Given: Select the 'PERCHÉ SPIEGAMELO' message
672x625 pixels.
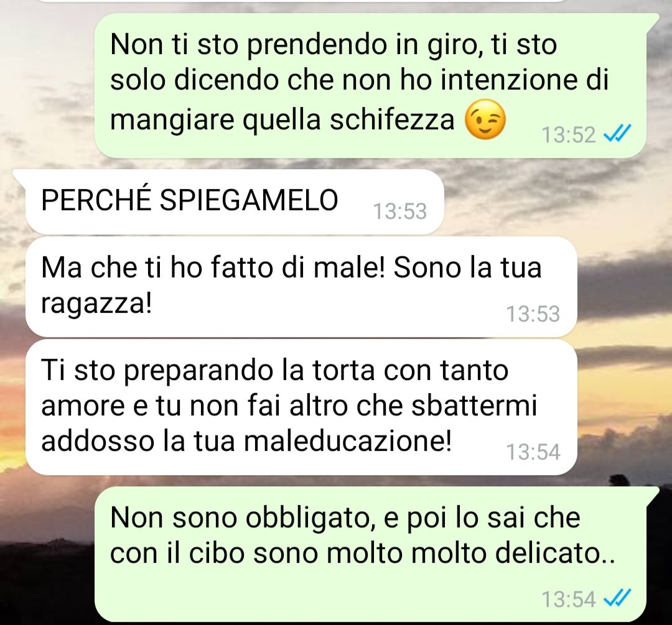Looking at the screenshot, I should (235, 201).
